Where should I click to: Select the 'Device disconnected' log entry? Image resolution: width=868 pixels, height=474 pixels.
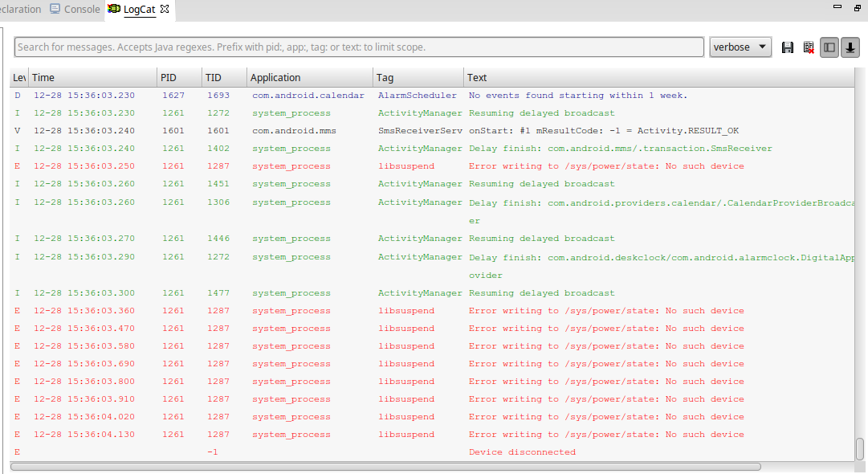pos(522,452)
